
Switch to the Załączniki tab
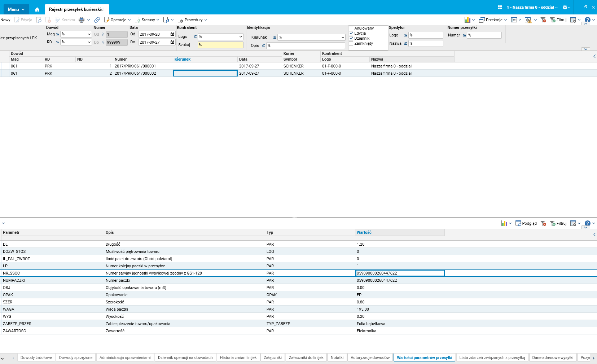click(x=272, y=358)
